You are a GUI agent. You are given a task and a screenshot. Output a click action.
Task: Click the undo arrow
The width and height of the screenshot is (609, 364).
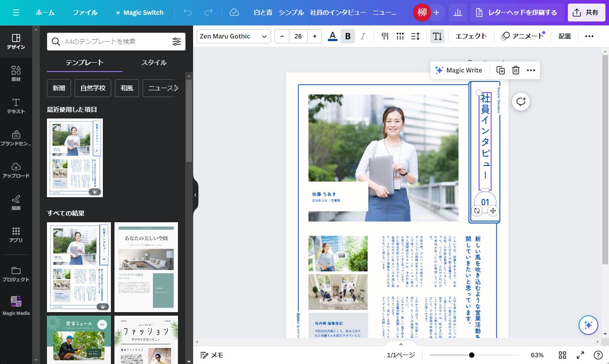[188, 13]
